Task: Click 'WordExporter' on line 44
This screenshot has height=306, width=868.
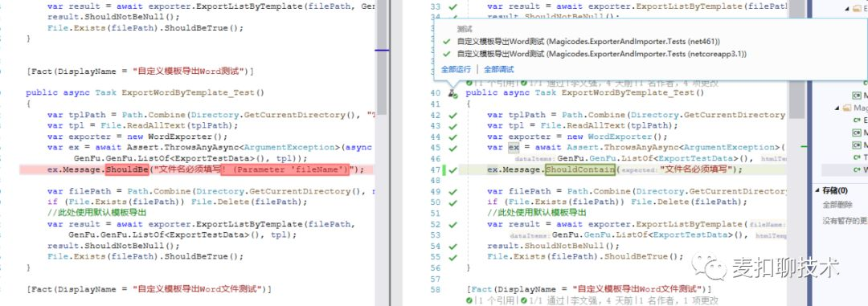Action: click(620, 137)
